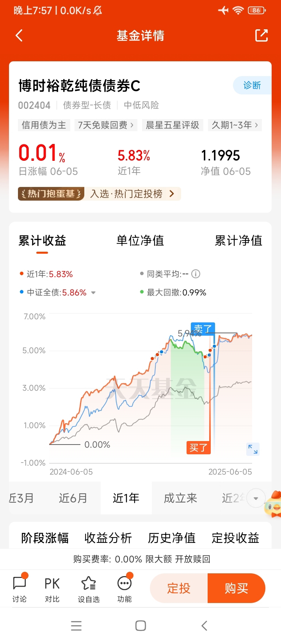The image size is (281, 644).
Task: Tap the 定投 regular investment button
Action: (x=179, y=588)
